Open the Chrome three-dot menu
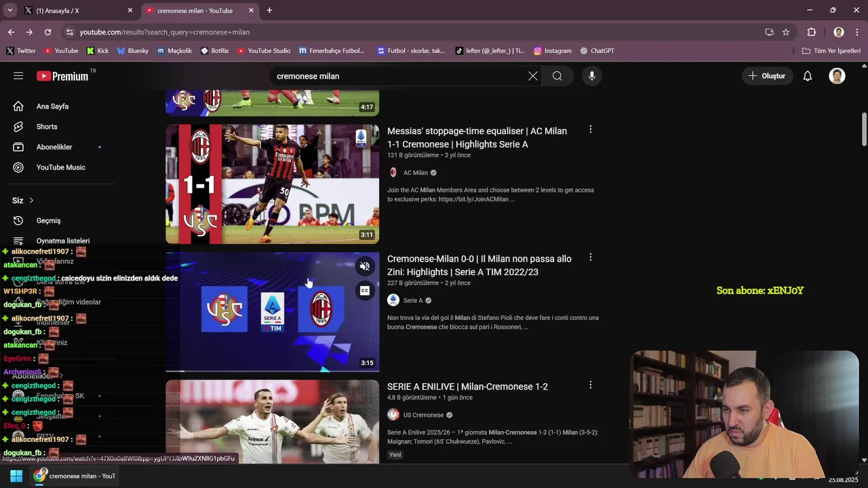 coord(857,32)
